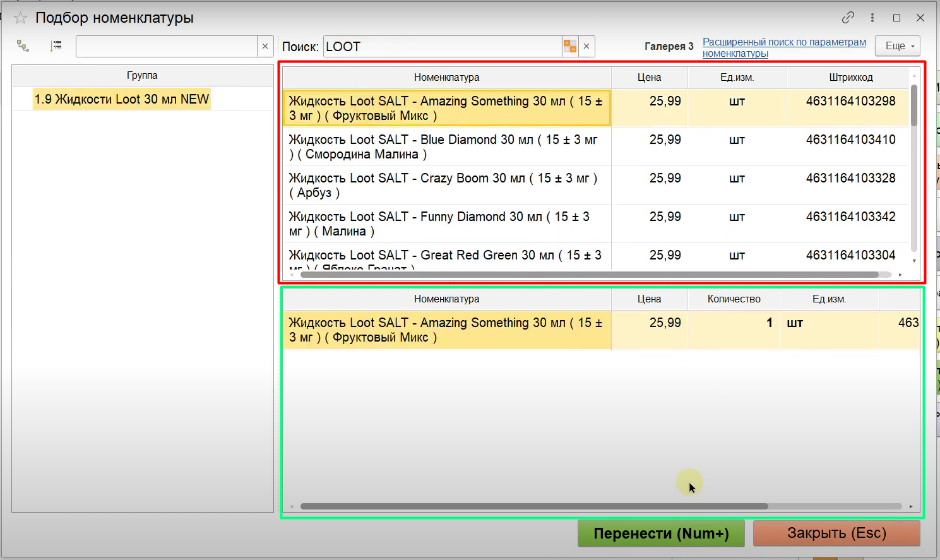Sort upper table by Цена column header
Screen dimensions: 940x560
(x=649, y=78)
